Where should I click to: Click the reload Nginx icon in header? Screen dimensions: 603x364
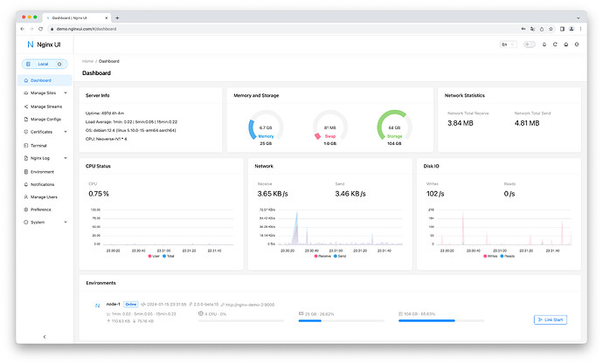coord(555,45)
